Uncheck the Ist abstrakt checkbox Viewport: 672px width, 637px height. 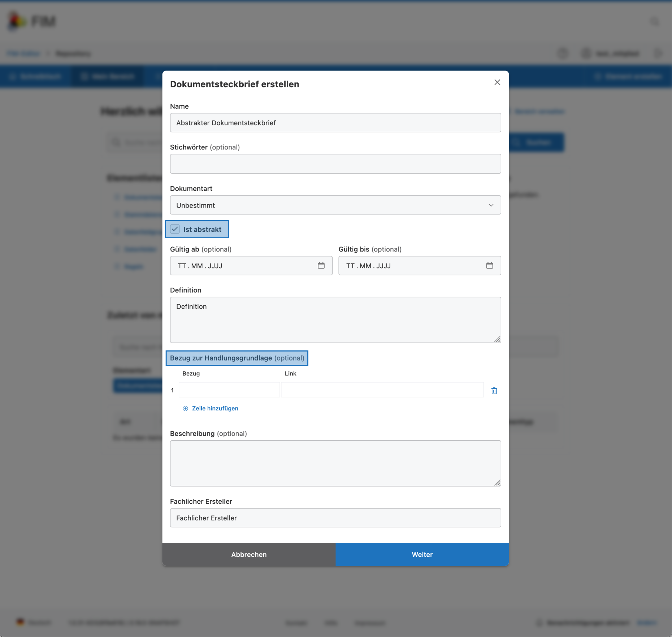175,229
